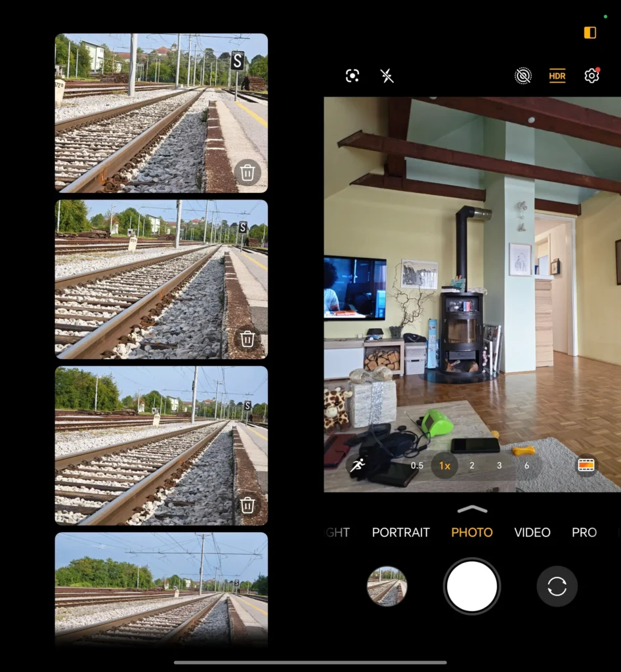Tap the Google Lens scan icon
This screenshot has height=672, width=621.
(353, 76)
